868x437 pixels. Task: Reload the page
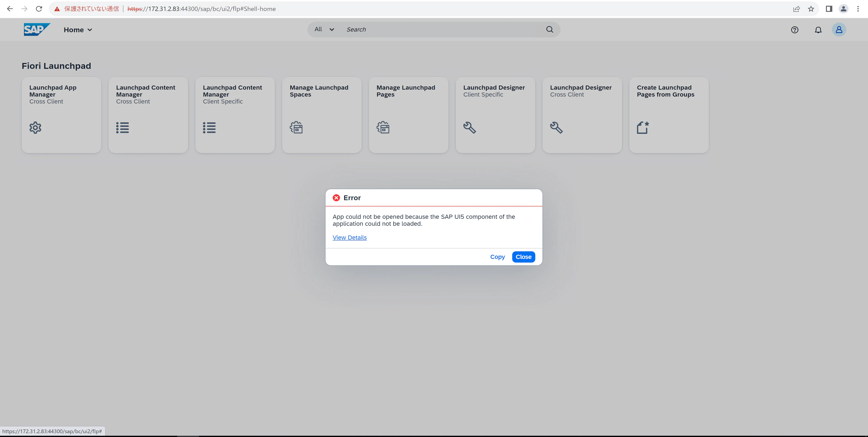39,9
